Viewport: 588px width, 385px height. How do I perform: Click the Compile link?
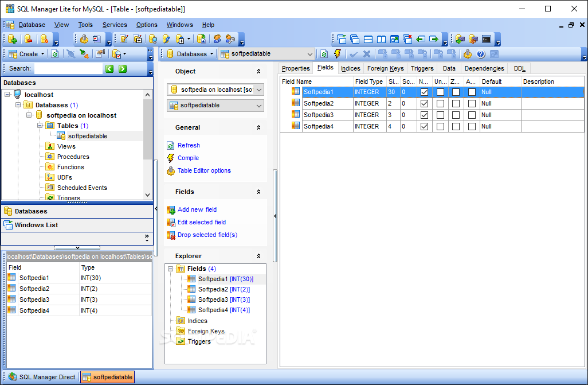[x=188, y=158]
